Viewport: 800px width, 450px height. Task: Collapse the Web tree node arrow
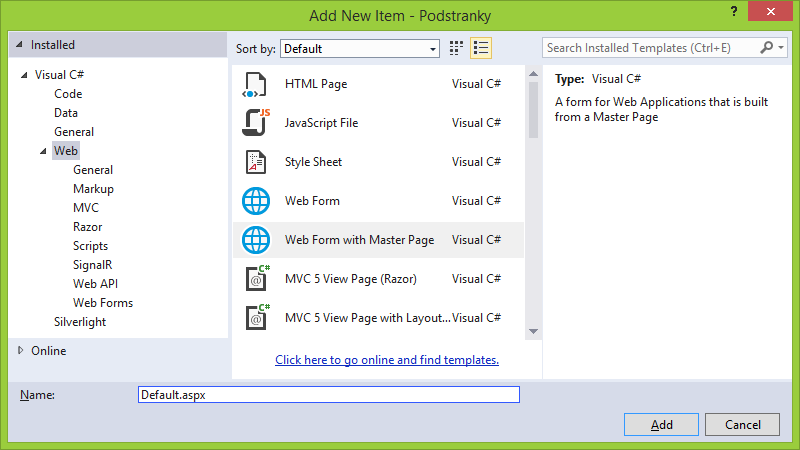[x=43, y=151]
